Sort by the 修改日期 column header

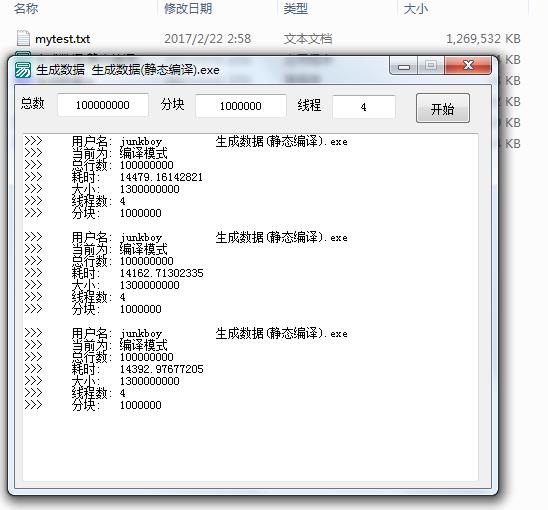(188, 8)
